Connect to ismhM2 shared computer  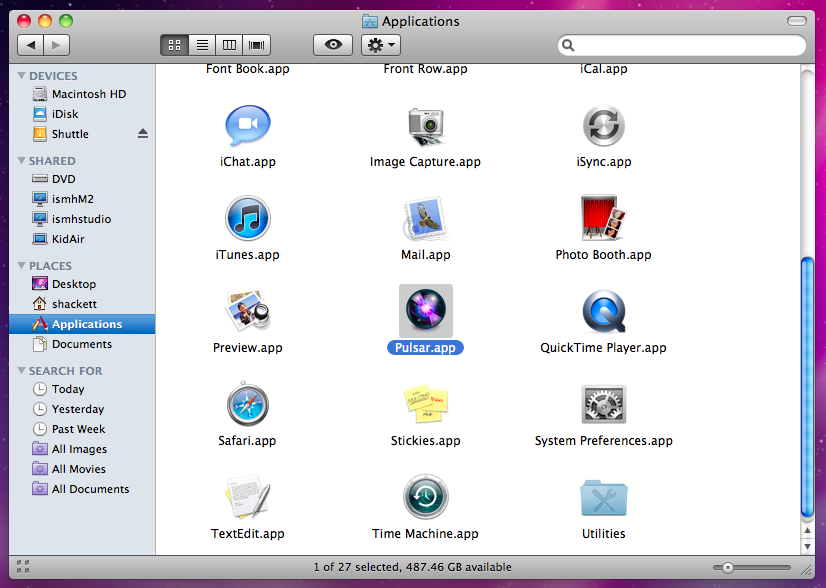click(82, 199)
